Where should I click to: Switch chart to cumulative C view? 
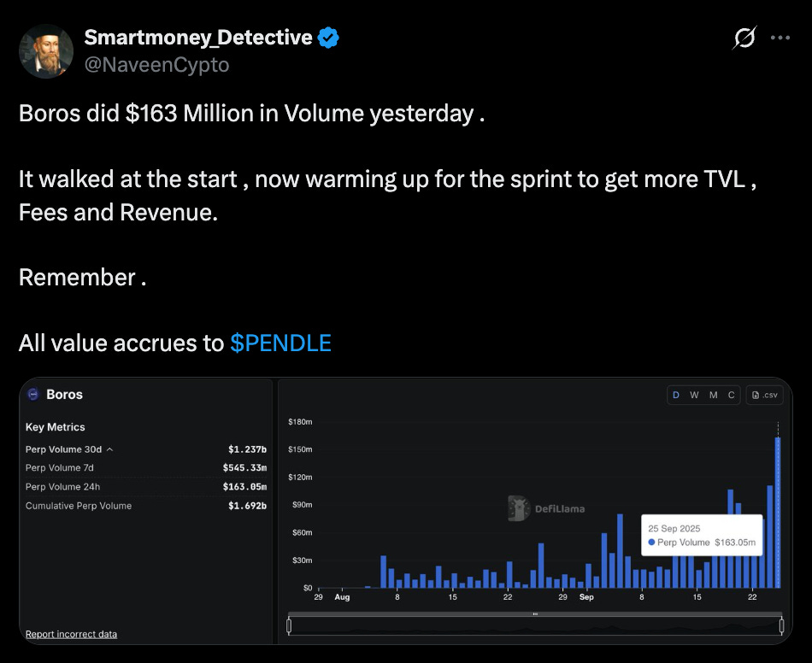pyautogui.click(x=731, y=395)
